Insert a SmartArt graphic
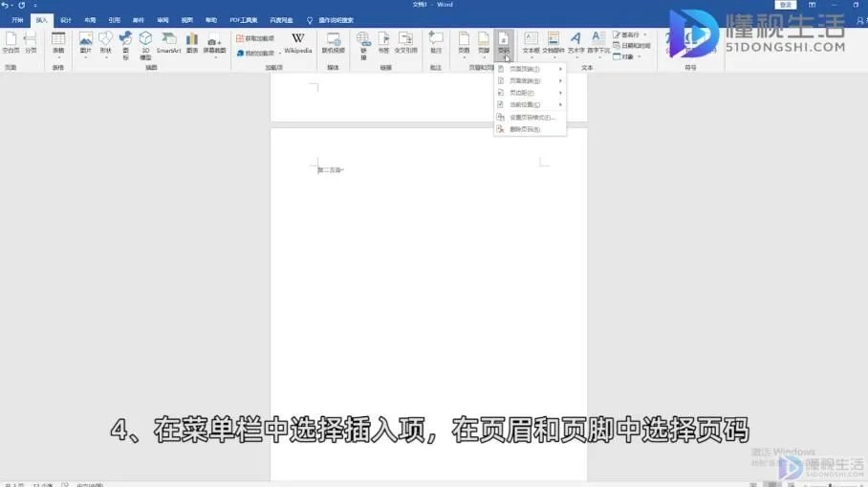This screenshot has height=487, width=868. (169, 43)
